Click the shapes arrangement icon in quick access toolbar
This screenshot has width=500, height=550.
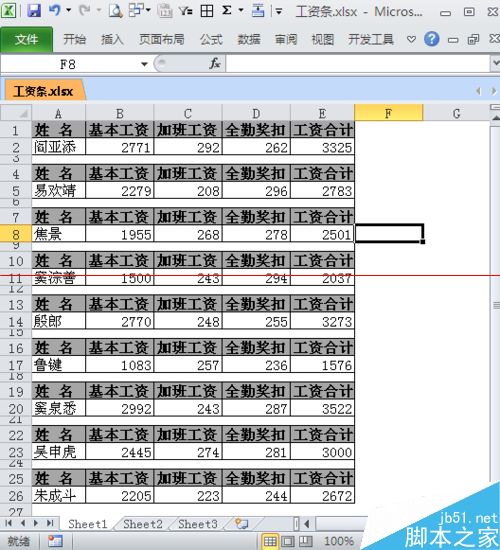(x=137, y=11)
